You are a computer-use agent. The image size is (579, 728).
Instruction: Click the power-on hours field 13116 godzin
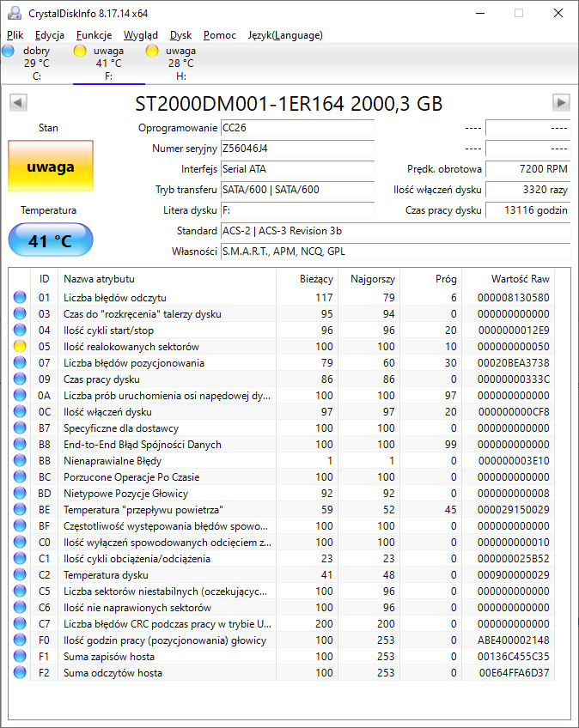click(527, 210)
